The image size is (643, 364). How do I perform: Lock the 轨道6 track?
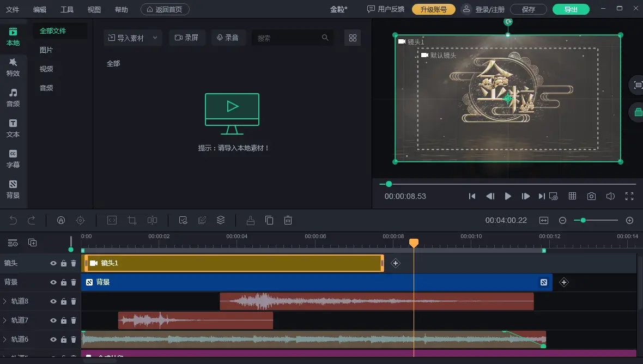pyautogui.click(x=64, y=339)
